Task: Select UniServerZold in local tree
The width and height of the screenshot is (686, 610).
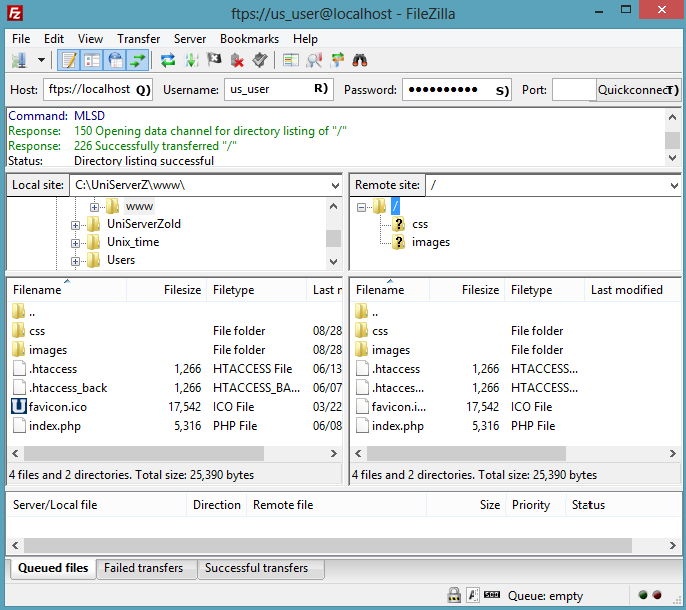Action: pyautogui.click(x=144, y=224)
